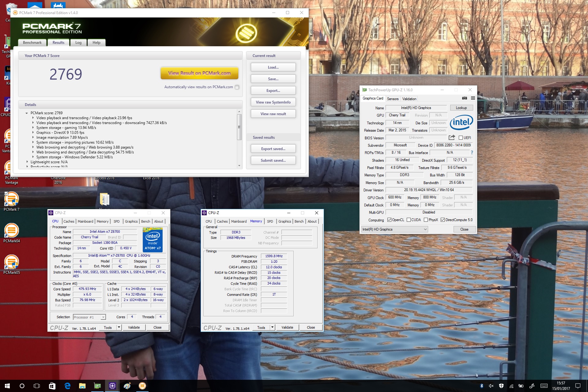Open the Help tab in PCMark 7

96,43
